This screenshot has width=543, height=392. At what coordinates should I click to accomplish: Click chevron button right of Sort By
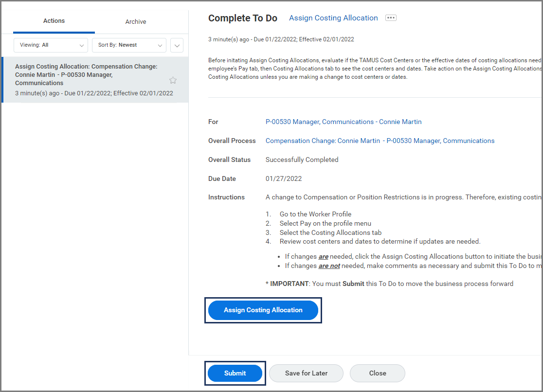tap(177, 45)
